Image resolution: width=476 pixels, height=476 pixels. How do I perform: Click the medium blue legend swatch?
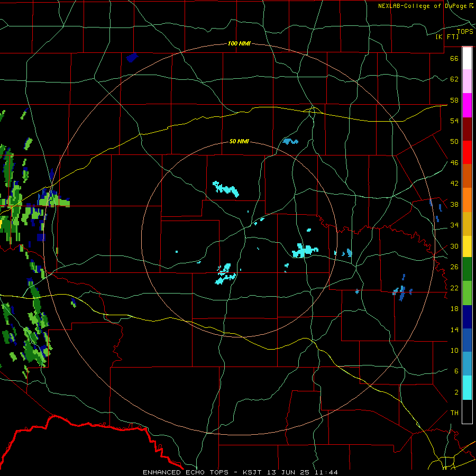(467, 340)
